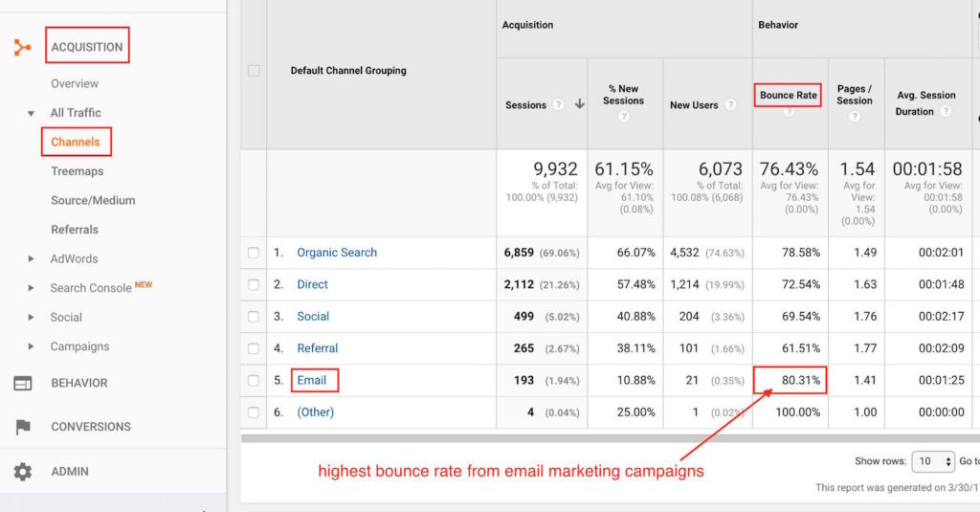
Task: Select Search Console in sidebar
Action: click(91, 288)
